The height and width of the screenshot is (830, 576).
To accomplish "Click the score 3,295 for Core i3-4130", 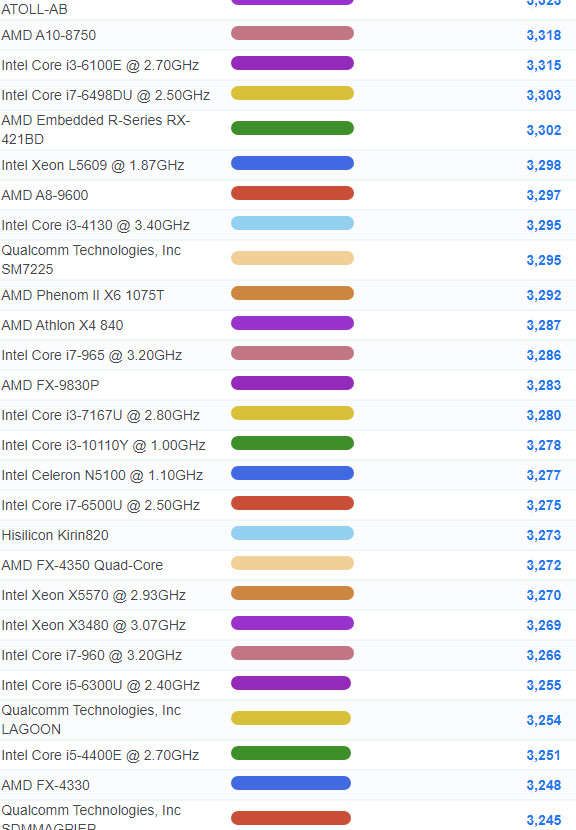I will pyautogui.click(x=544, y=225).
